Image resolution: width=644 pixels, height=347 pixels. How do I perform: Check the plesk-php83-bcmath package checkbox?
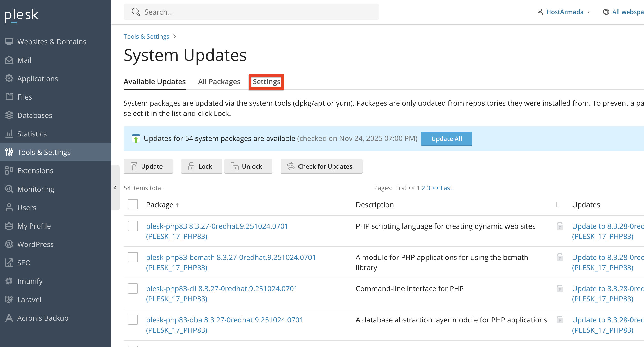click(x=133, y=257)
